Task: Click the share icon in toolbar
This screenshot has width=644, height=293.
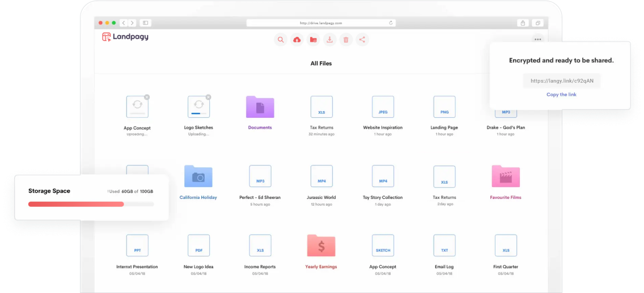Action: click(x=362, y=40)
